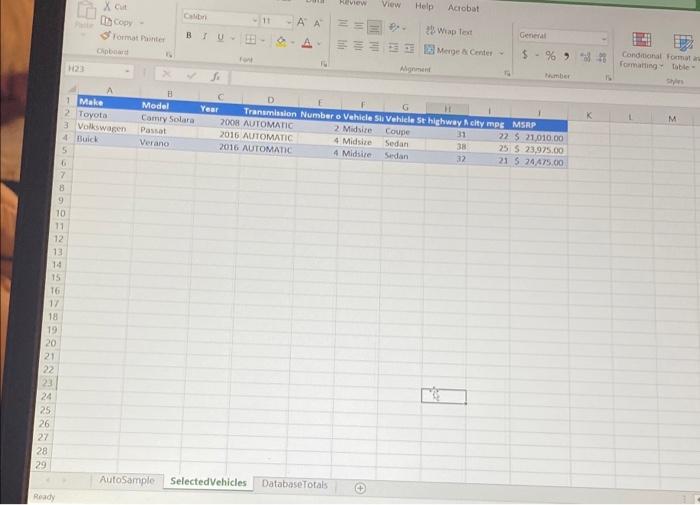Click in the formula bar

[x=464, y=85]
